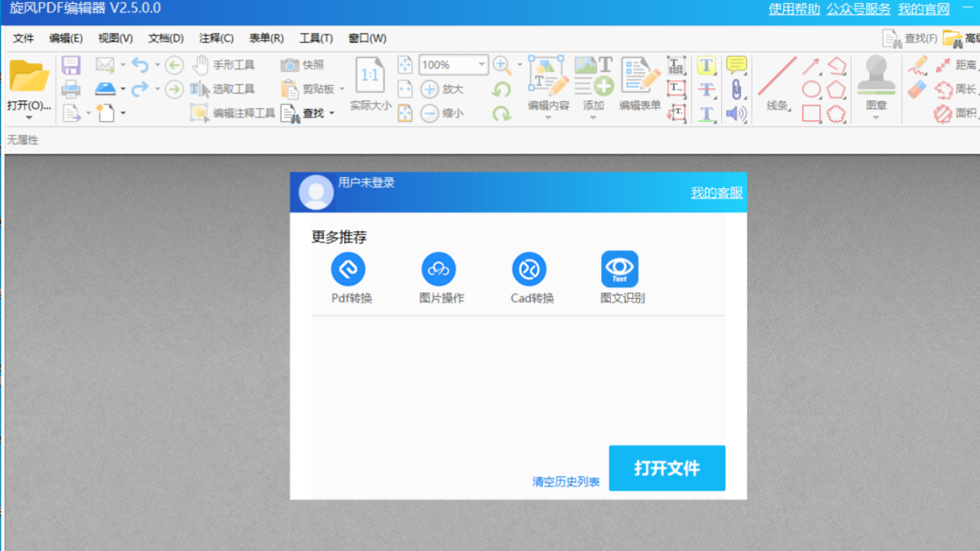Open the 图文识别 OCR recommendation
This screenshot has width=980, height=551.
click(621, 279)
